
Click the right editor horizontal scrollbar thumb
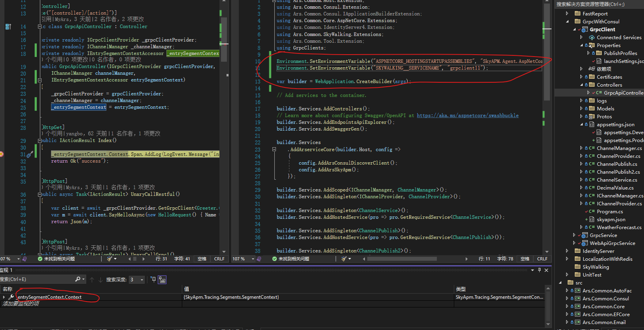click(x=402, y=259)
